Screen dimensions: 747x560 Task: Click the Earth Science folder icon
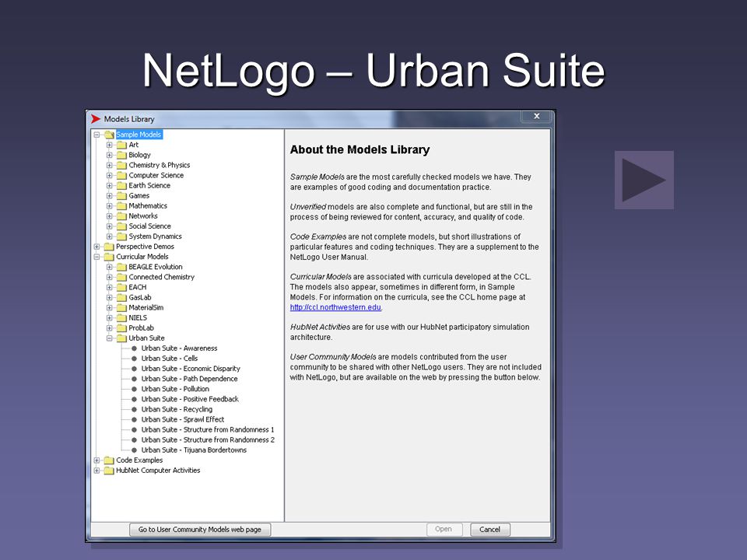[121, 185]
